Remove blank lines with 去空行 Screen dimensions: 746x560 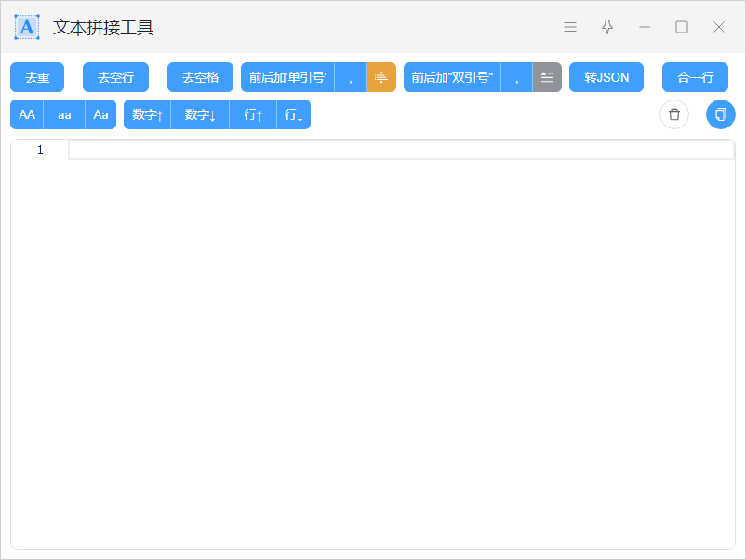tap(115, 77)
